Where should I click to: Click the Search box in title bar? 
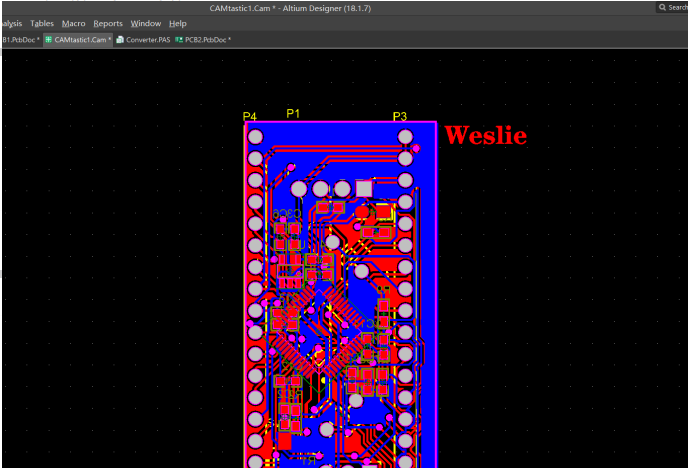coord(672,7)
